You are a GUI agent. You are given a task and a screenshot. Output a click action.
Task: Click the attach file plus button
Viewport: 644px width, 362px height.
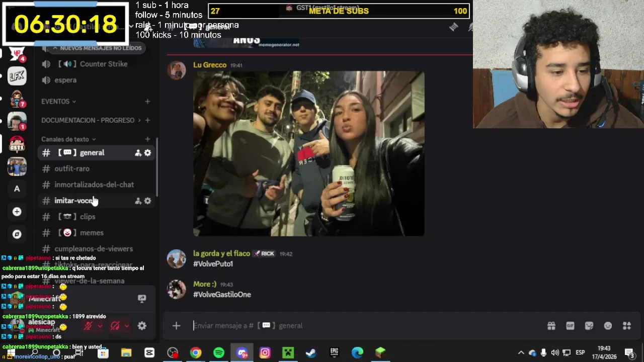(176, 326)
